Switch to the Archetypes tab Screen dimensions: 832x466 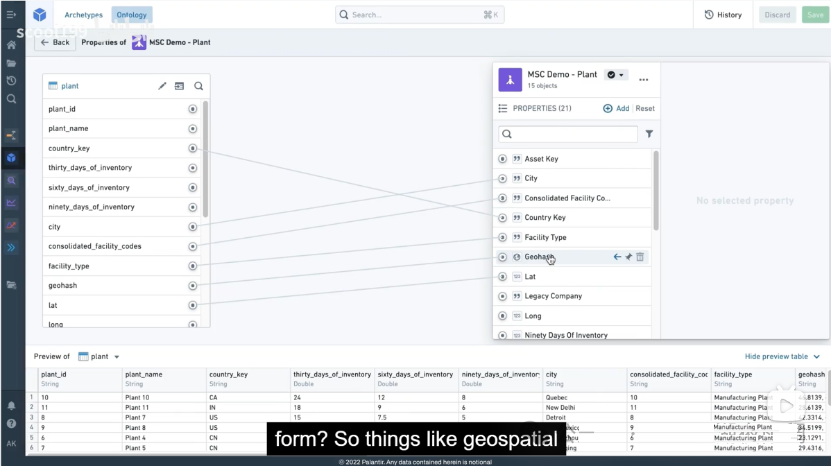83,15
